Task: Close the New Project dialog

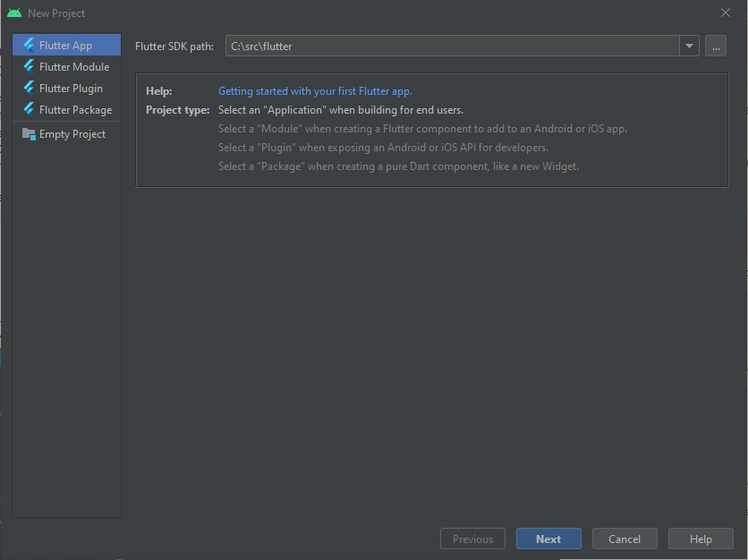Action: 725,13
